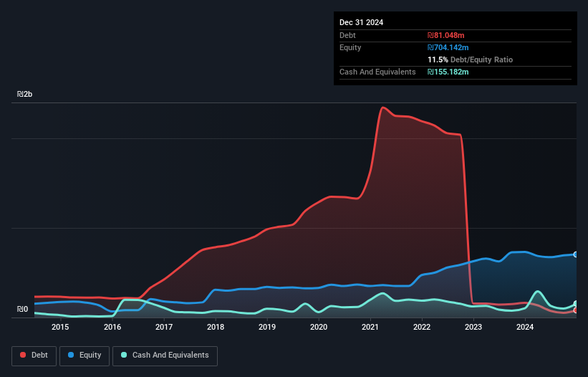Click the Equity label in tooltip

(350, 47)
